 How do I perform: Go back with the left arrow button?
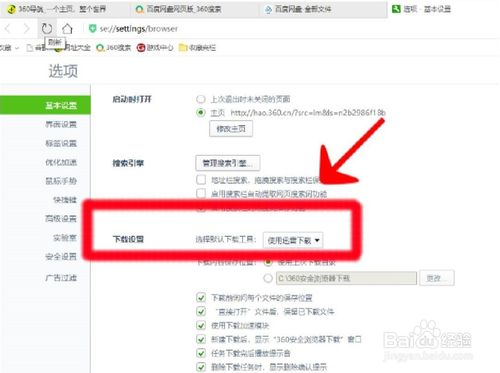coord(8,29)
